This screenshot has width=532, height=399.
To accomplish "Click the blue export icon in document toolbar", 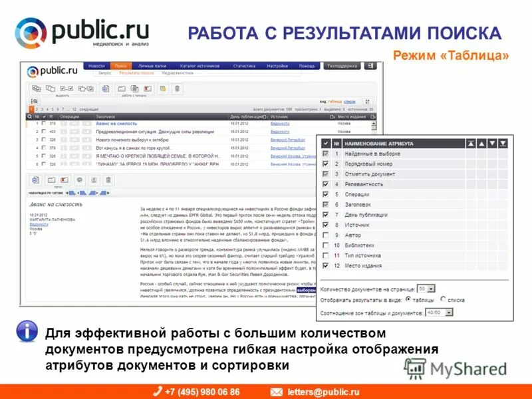I will pos(35,180).
